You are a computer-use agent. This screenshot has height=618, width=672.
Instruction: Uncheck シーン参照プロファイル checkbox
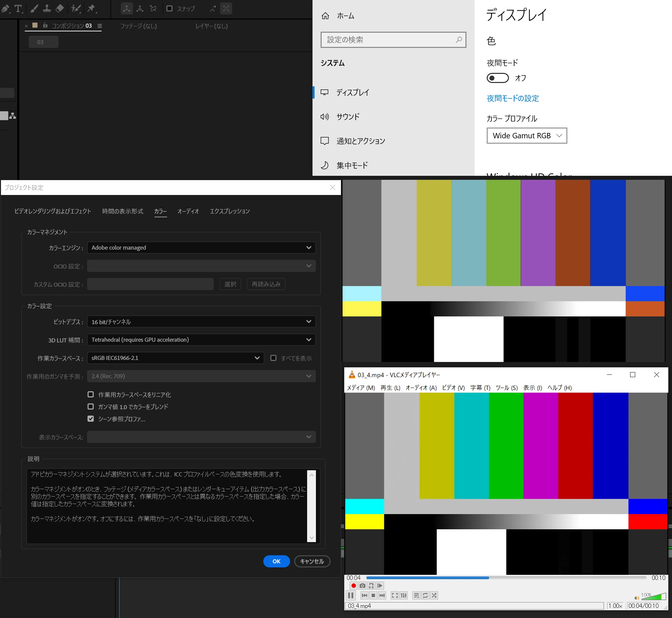point(91,419)
